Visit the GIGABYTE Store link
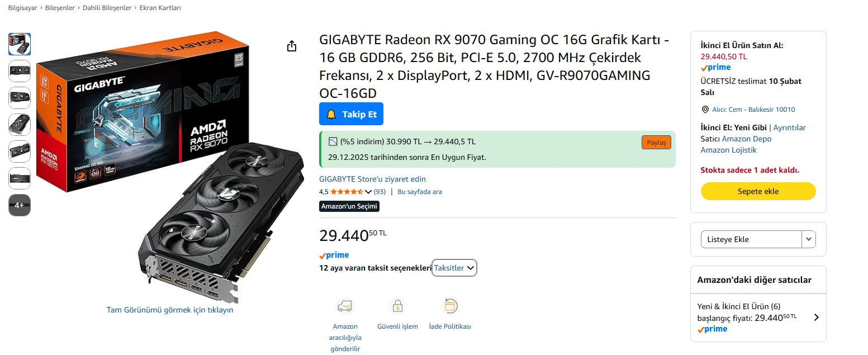This screenshot has width=868, height=355. [372, 179]
